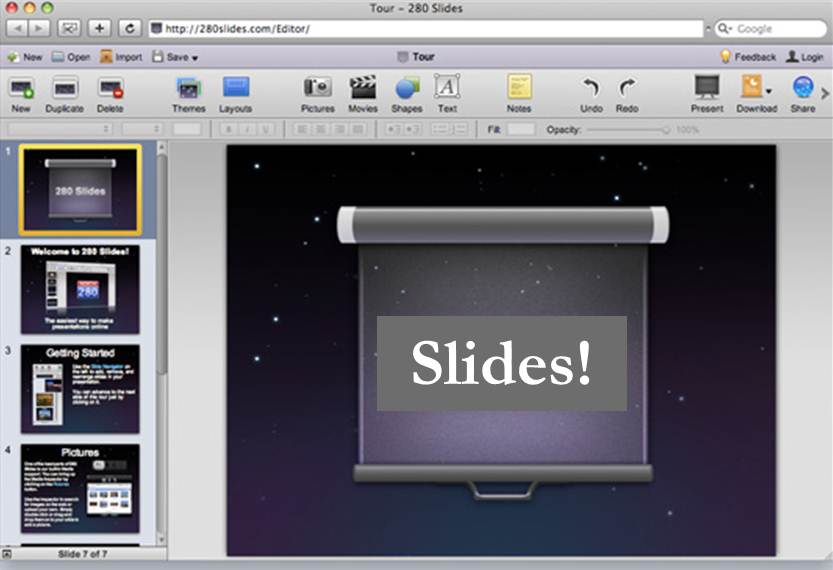This screenshot has height=570, width=833.
Task: Go back in the browser
Action: point(17,28)
